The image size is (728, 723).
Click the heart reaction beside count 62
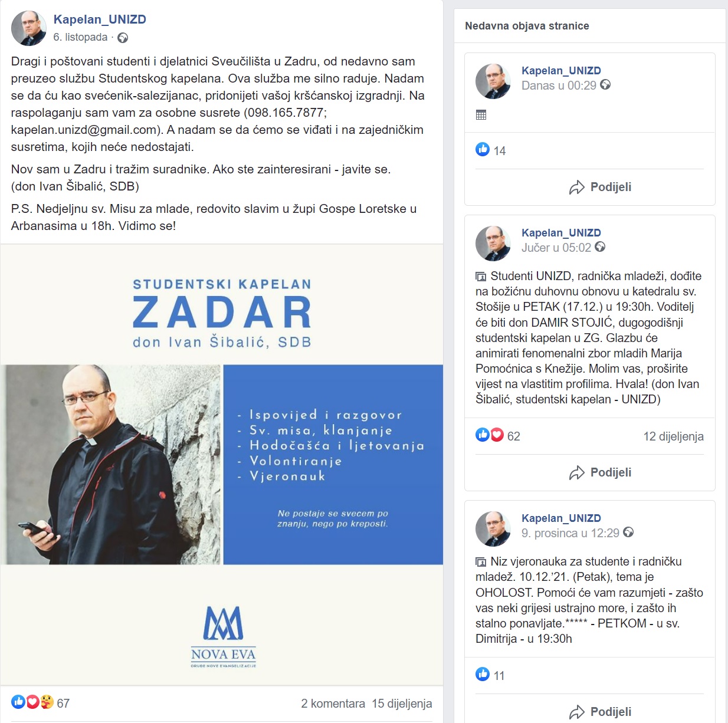pyautogui.click(x=497, y=435)
